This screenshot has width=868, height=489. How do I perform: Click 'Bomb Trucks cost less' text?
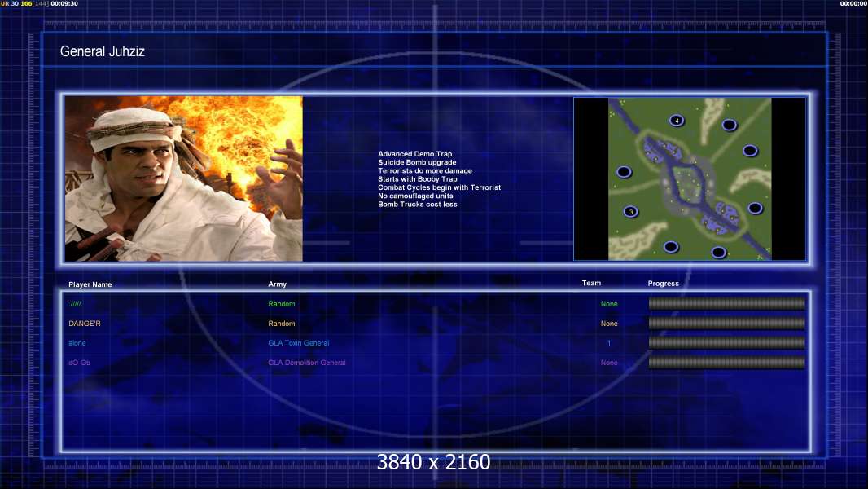(418, 204)
